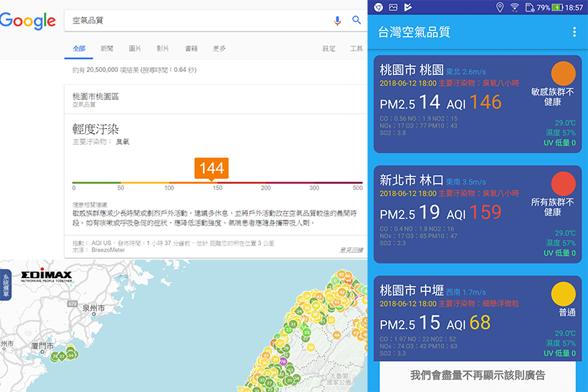Viewport: 588px width, 392px height.
Task: Click the 我們會盡量不再顯示該則廣告 ad banner
Action: [477, 377]
